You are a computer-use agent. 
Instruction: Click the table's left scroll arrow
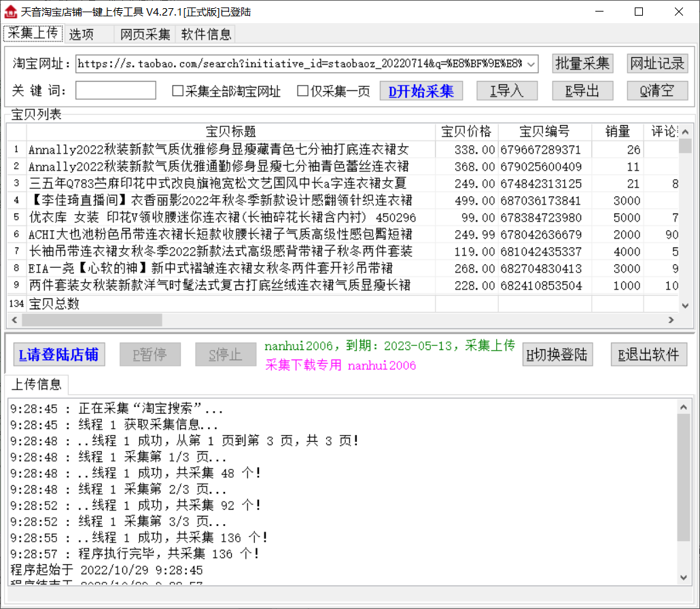point(14,319)
